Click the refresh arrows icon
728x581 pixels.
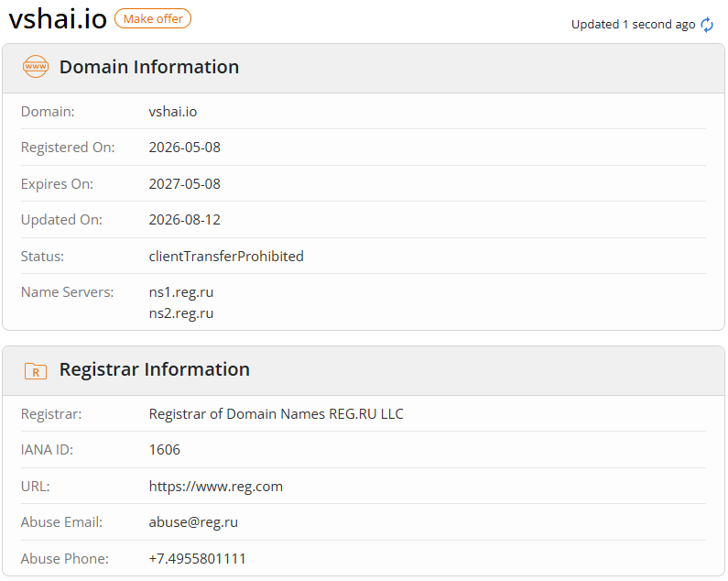pos(707,25)
